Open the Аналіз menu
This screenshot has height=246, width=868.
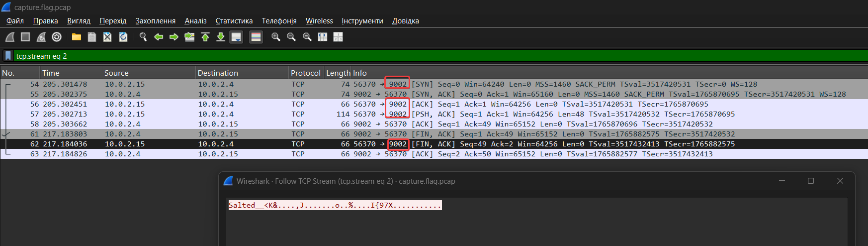pos(195,21)
